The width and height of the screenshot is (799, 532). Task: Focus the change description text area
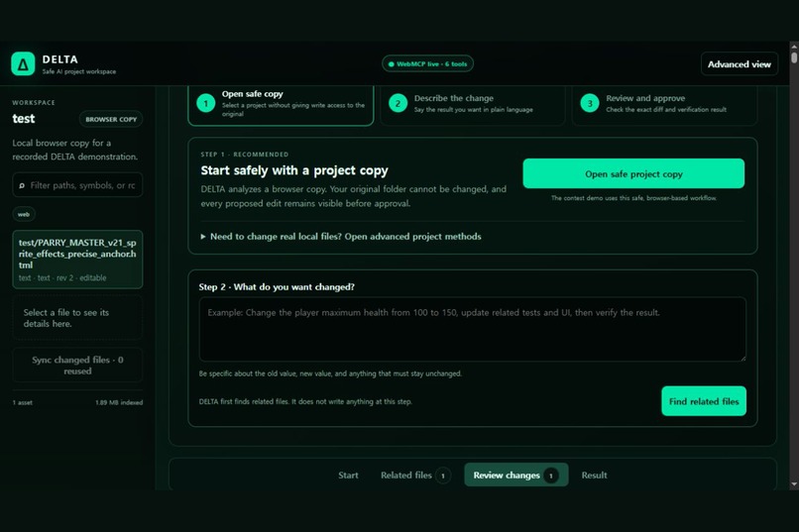(x=473, y=329)
